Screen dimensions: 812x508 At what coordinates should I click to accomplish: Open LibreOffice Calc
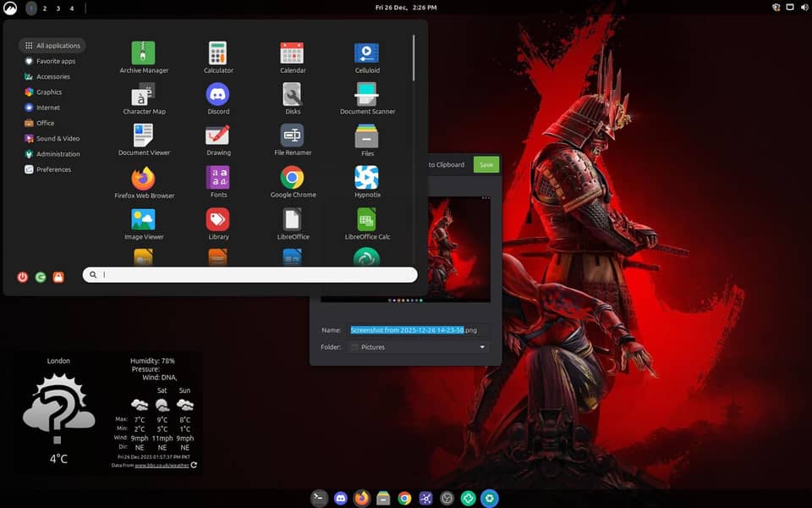pyautogui.click(x=366, y=220)
